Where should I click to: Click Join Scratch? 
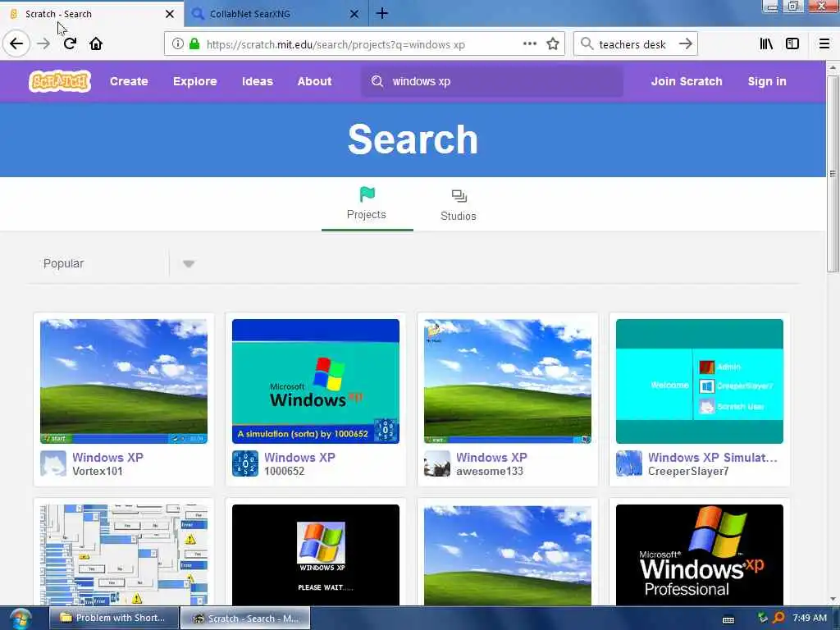687,81
